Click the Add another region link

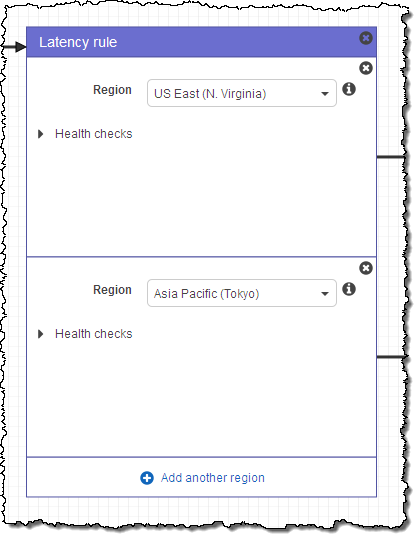point(213,478)
